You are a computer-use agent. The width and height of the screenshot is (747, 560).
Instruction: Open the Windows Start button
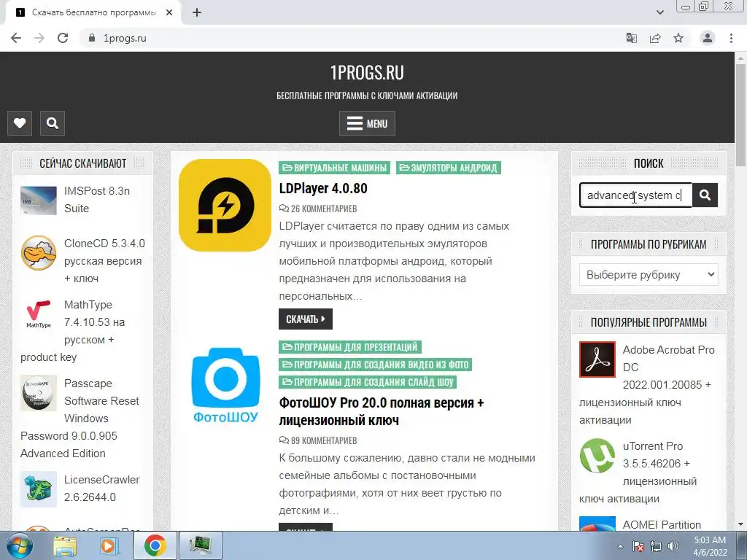click(19, 545)
